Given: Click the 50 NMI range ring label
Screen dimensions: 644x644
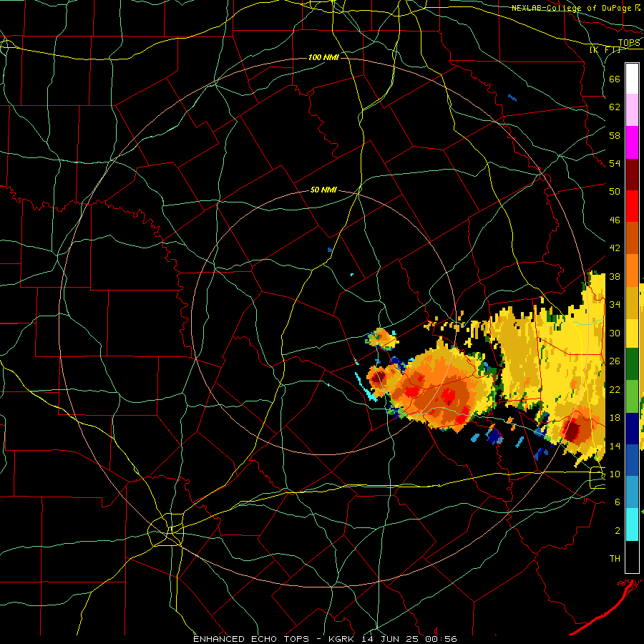Looking at the screenshot, I should [x=323, y=190].
